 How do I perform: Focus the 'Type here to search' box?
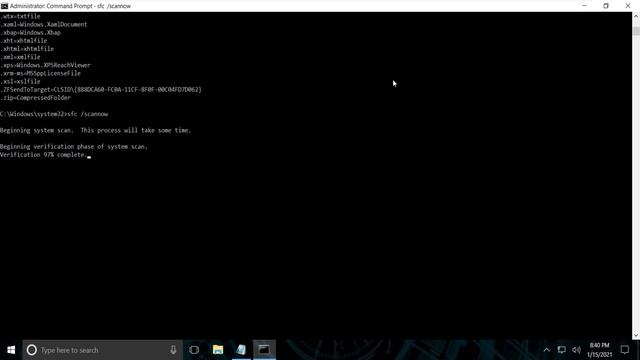(102, 350)
